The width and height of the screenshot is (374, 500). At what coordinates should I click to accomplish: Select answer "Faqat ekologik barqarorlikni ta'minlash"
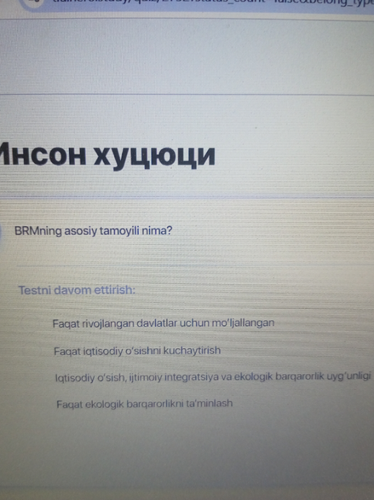pyautogui.click(x=145, y=404)
